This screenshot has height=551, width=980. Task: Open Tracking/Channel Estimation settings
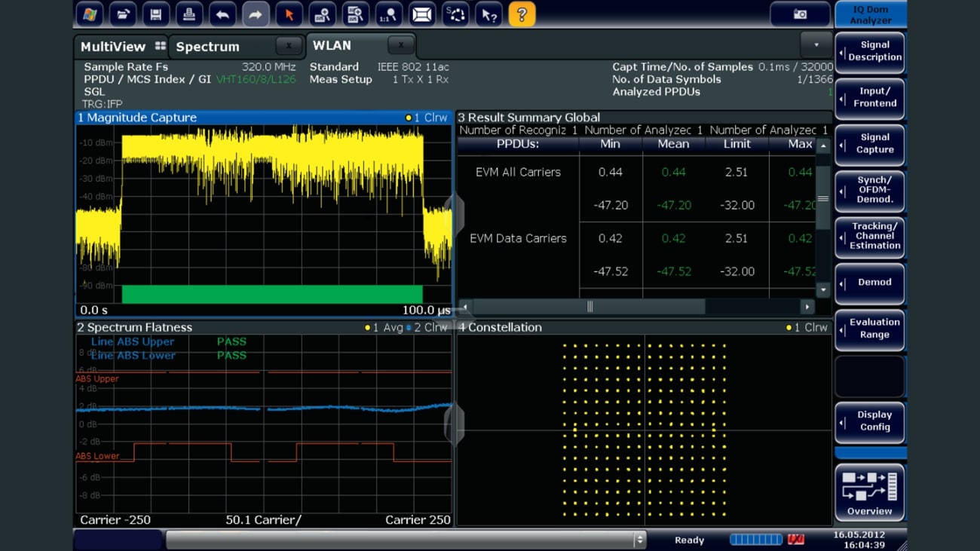[870, 237]
